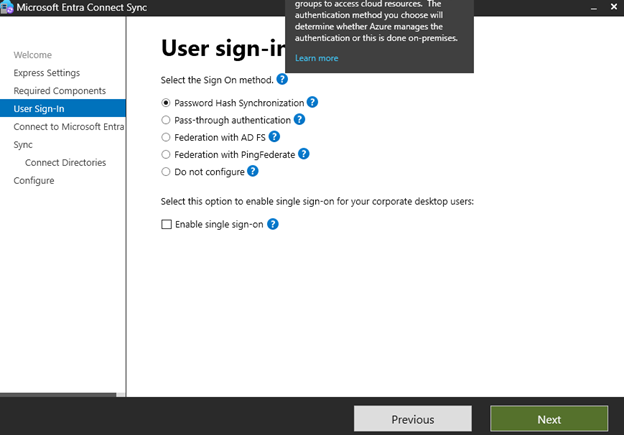This screenshot has width=624, height=435.
Task: Click help icon next to Sign On method
Action: pos(282,79)
